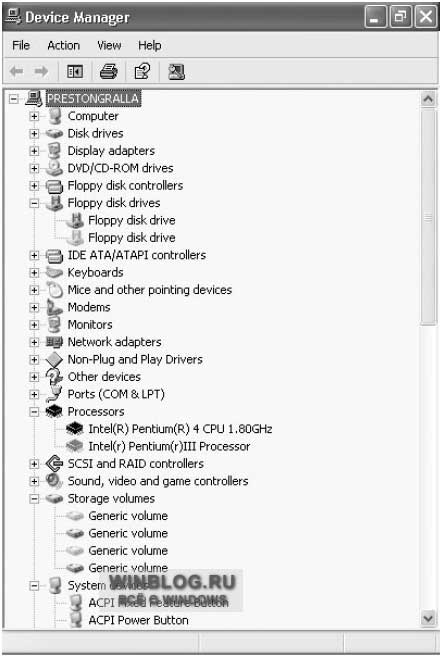Screen dimensions: 440x657
Task: Click the Pentium 4 CPU processor icon
Action: [75, 429]
